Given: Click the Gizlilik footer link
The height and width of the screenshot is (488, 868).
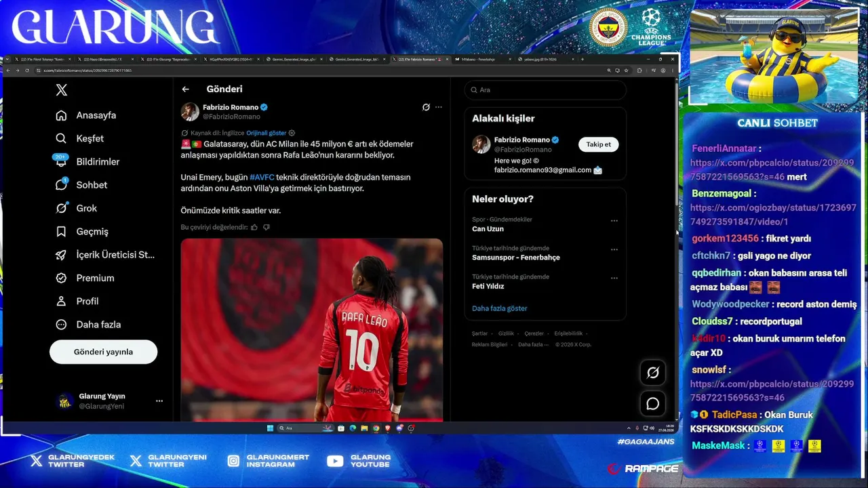Looking at the screenshot, I should click(x=506, y=333).
